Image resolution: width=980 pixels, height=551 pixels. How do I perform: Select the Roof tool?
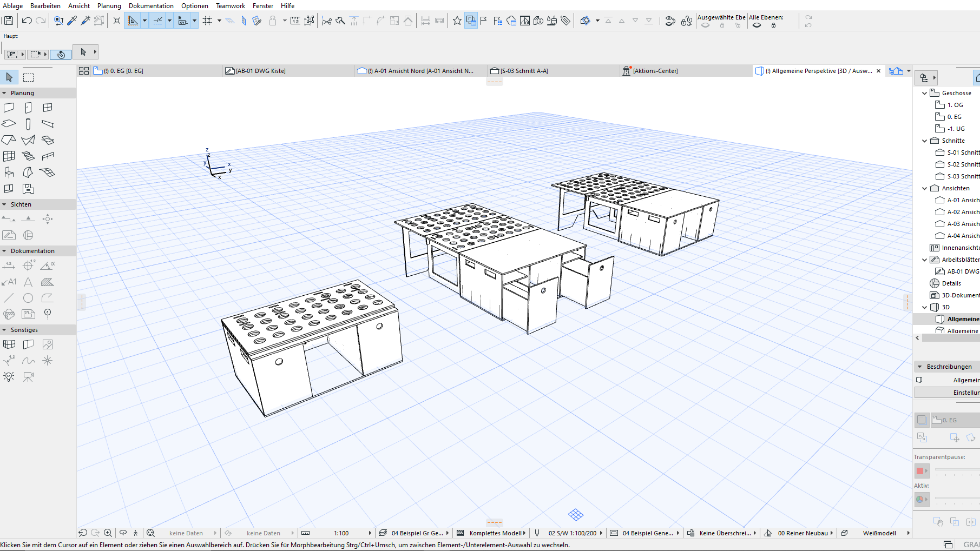point(9,140)
